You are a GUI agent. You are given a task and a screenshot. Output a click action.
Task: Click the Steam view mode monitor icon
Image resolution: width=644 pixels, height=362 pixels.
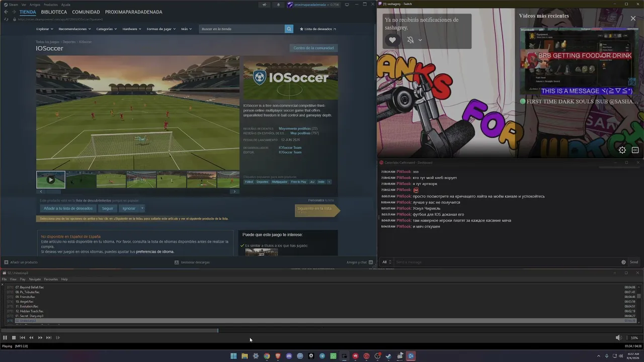(347, 5)
